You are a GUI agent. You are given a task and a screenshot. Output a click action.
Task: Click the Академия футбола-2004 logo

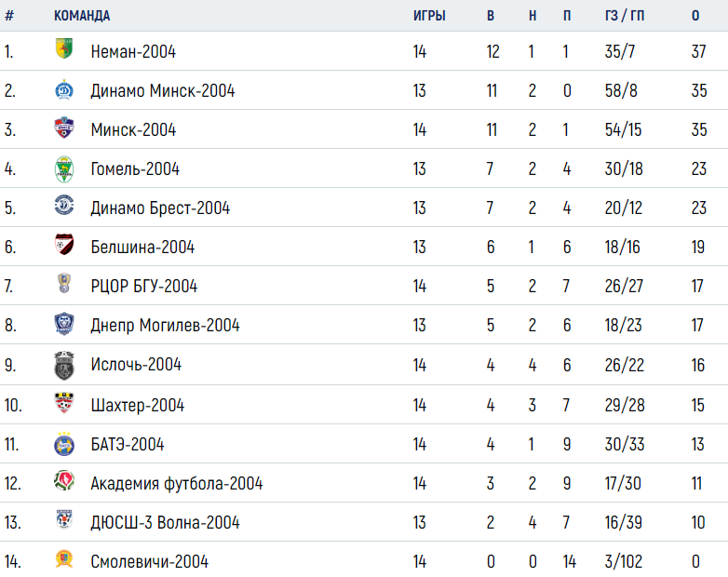(64, 481)
